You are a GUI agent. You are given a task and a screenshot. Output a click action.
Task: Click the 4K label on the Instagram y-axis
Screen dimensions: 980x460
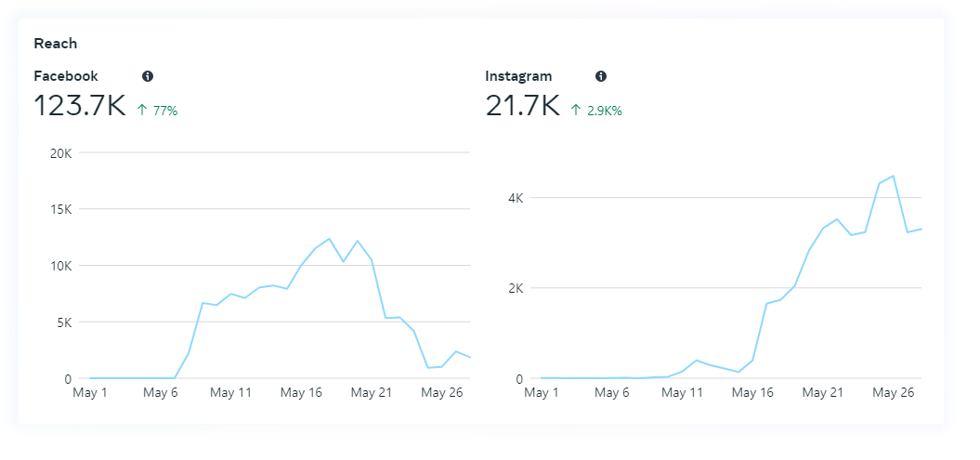(516, 198)
